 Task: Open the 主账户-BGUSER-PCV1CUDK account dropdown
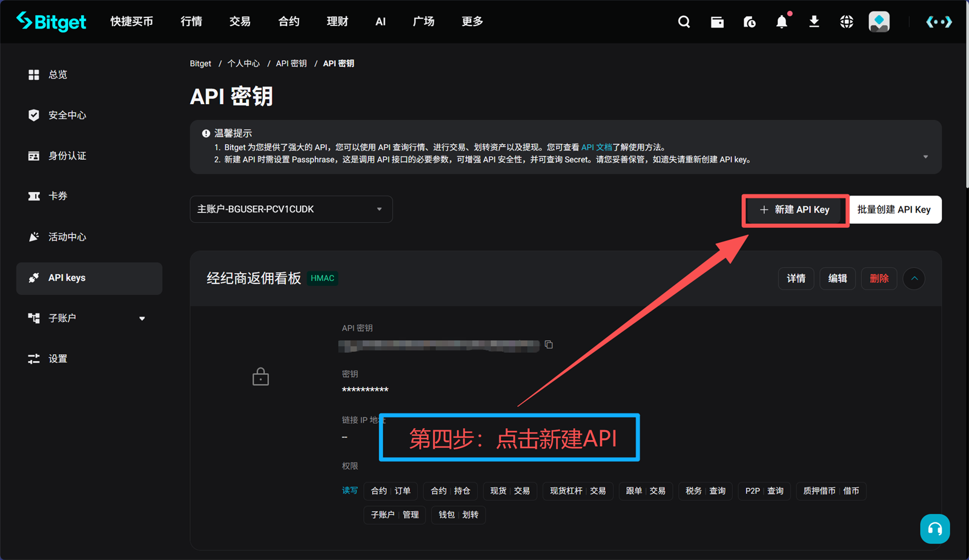pyautogui.click(x=291, y=209)
